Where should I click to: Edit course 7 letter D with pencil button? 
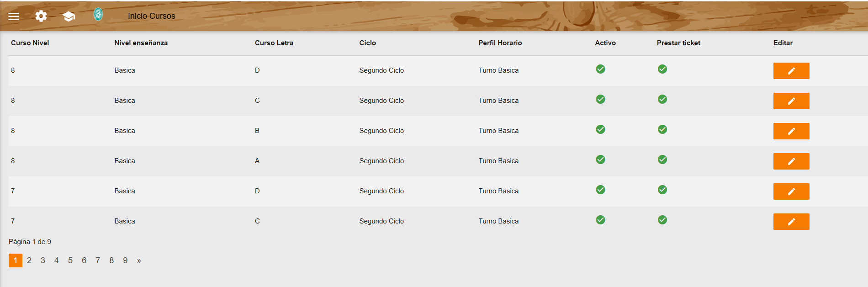point(791,191)
